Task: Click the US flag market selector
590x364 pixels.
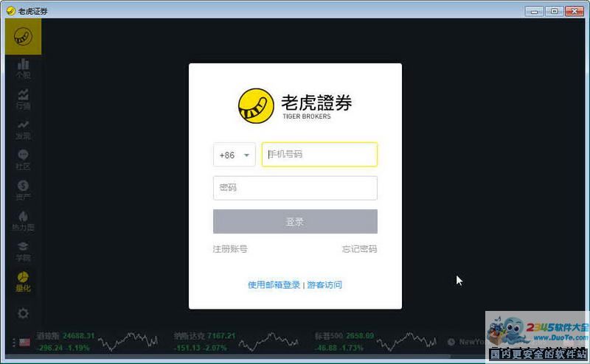Action: pos(25,342)
